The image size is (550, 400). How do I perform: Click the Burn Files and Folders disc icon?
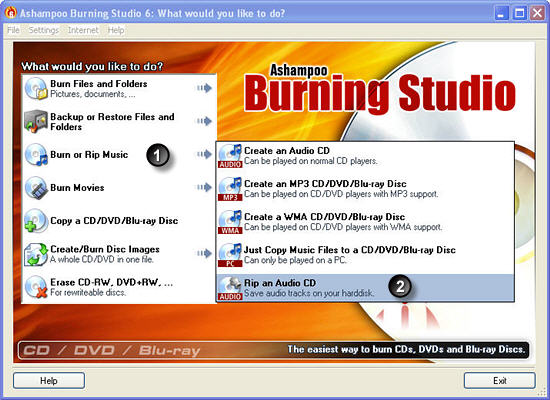(x=36, y=88)
